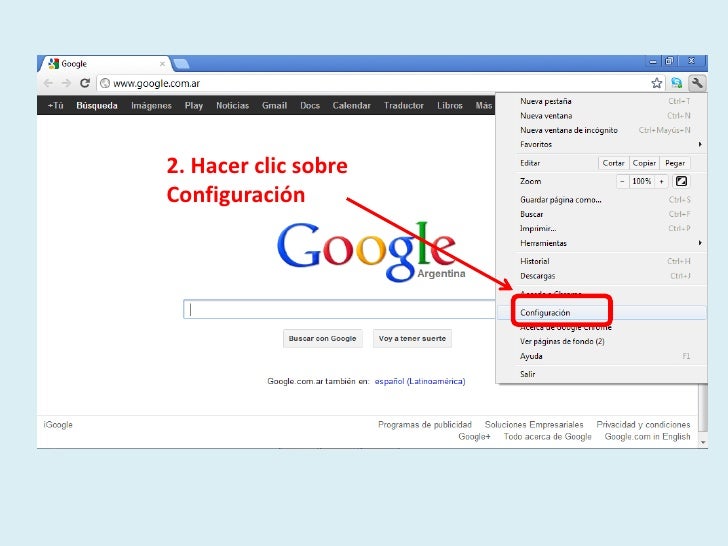Open Calendar in the black bar

tap(351, 105)
